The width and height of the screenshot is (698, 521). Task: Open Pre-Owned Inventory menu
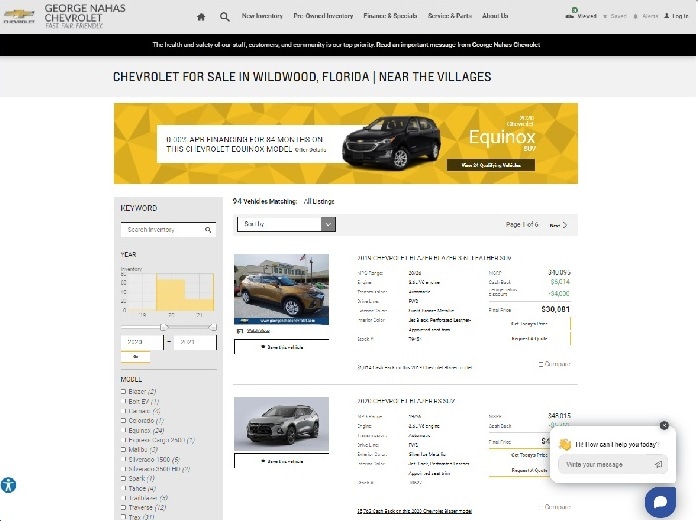click(x=323, y=16)
